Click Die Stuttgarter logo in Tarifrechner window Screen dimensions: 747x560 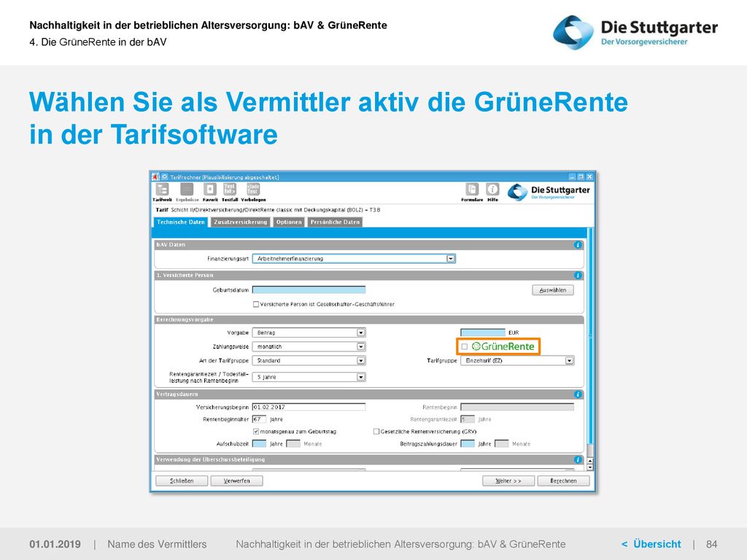pyautogui.click(x=549, y=192)
